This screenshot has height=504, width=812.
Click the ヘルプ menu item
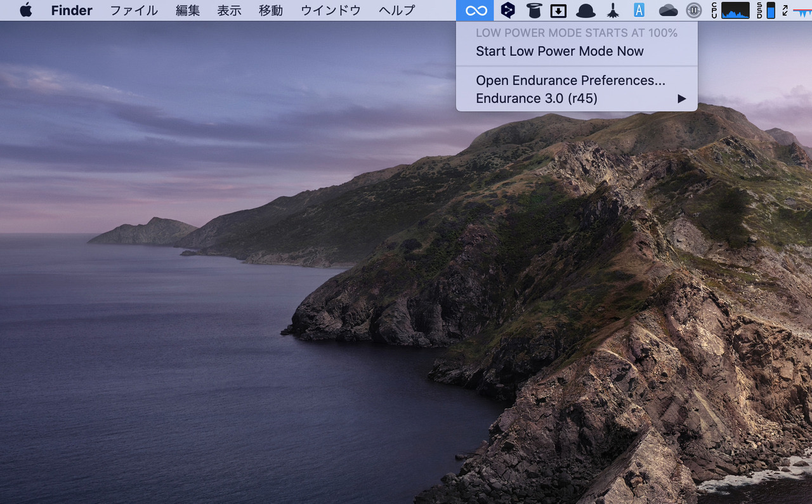396,10
